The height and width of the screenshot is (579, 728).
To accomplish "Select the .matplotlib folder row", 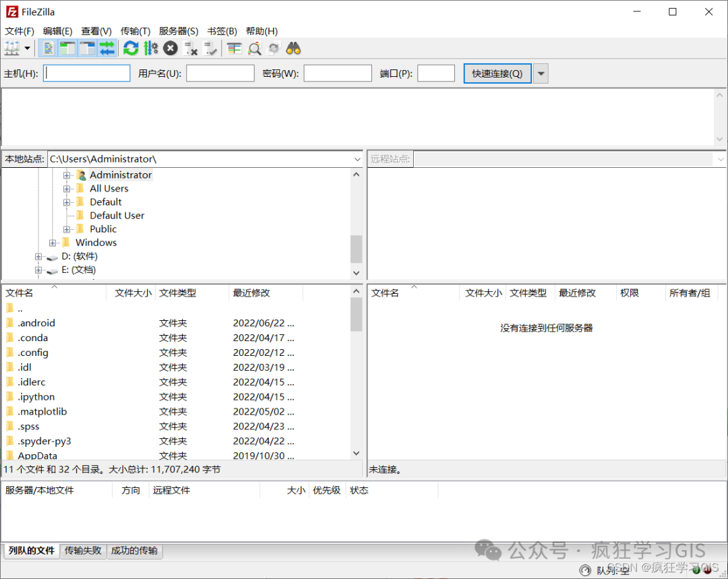I will point(175,411).
